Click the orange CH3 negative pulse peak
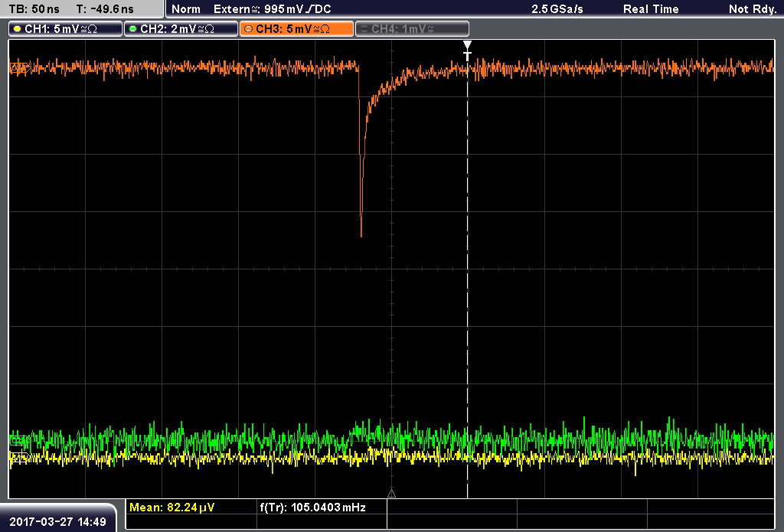Image resolution: width=784 pixels, height=532 pixels. pyautogui.click(x=361, y=234)
